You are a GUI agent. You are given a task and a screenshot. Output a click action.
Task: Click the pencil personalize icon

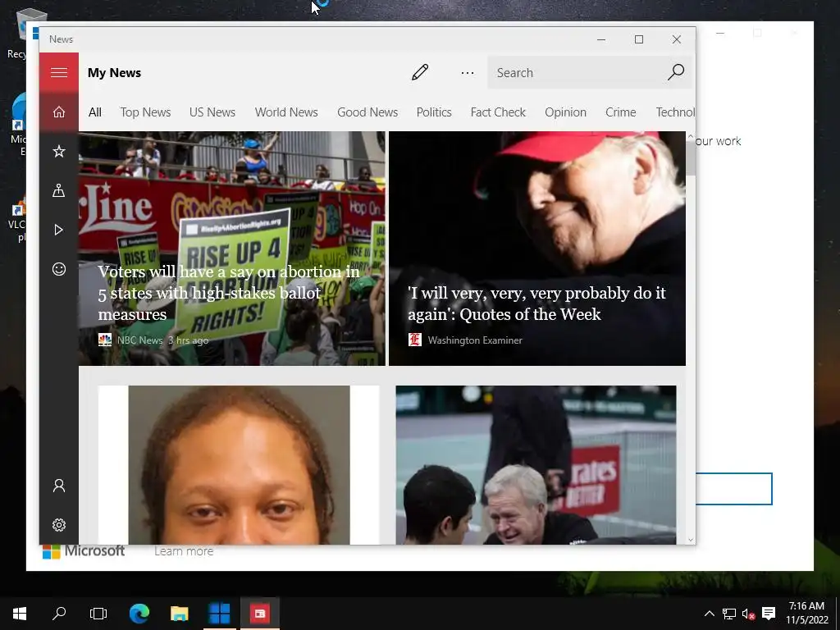(x=420, y=72)
